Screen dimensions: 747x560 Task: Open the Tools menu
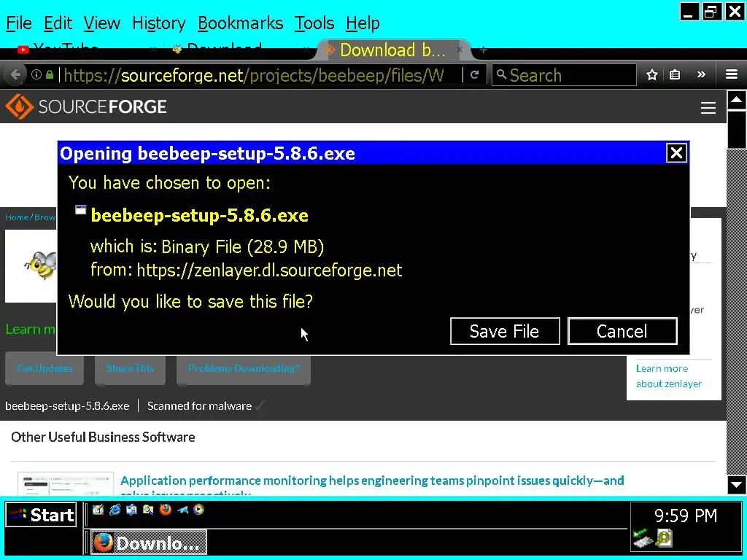coord(314,23)
